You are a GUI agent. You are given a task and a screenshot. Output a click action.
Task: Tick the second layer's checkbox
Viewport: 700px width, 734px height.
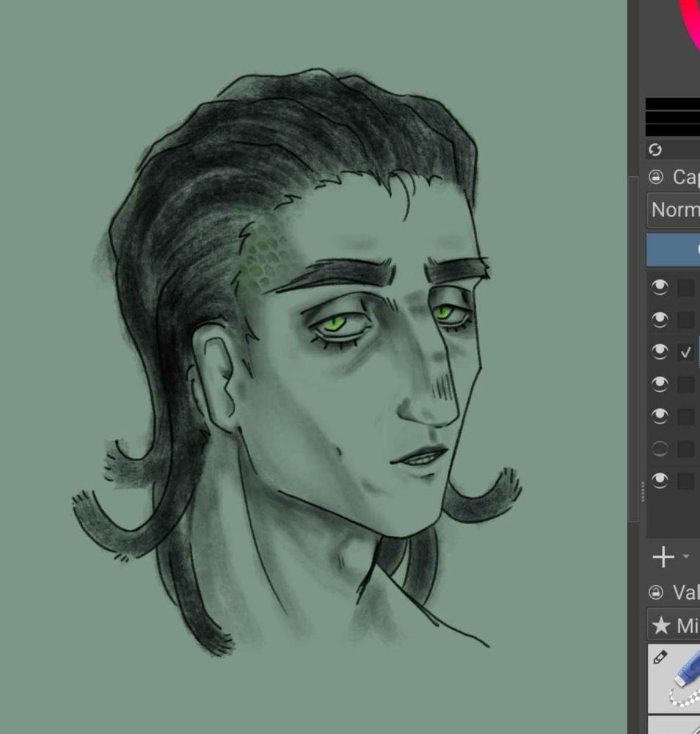[x=685, y=320]
